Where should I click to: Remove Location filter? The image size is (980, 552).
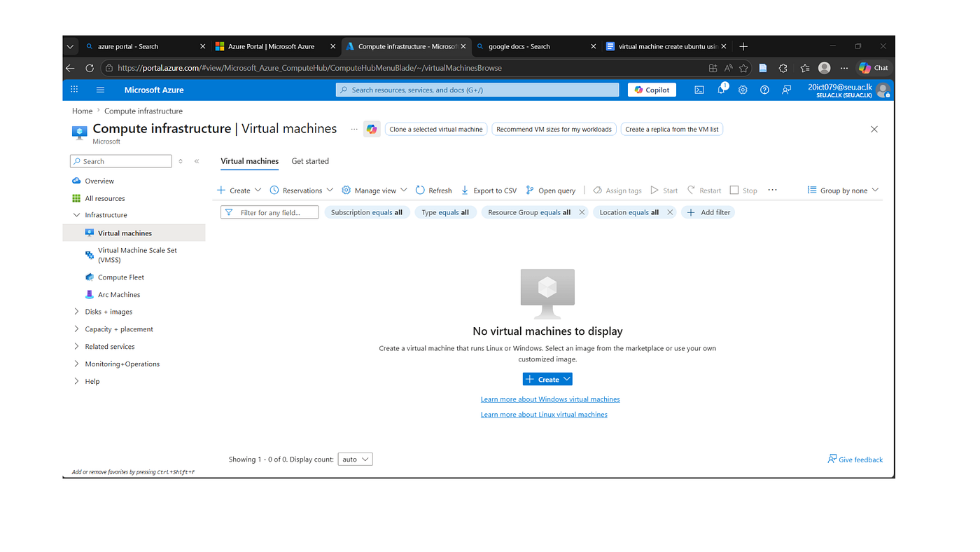(x=670, y=212)
